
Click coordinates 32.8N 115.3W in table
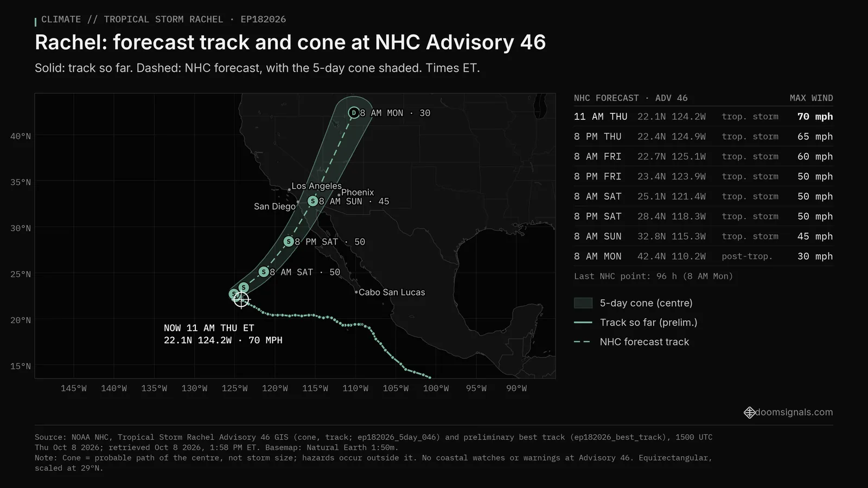[x=672, y=236]
